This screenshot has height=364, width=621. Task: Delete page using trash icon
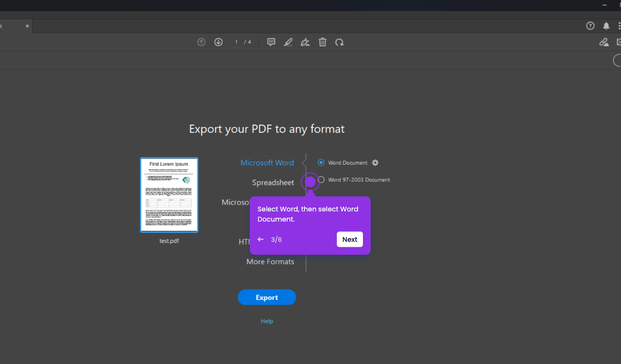click(x=323, y=42)
